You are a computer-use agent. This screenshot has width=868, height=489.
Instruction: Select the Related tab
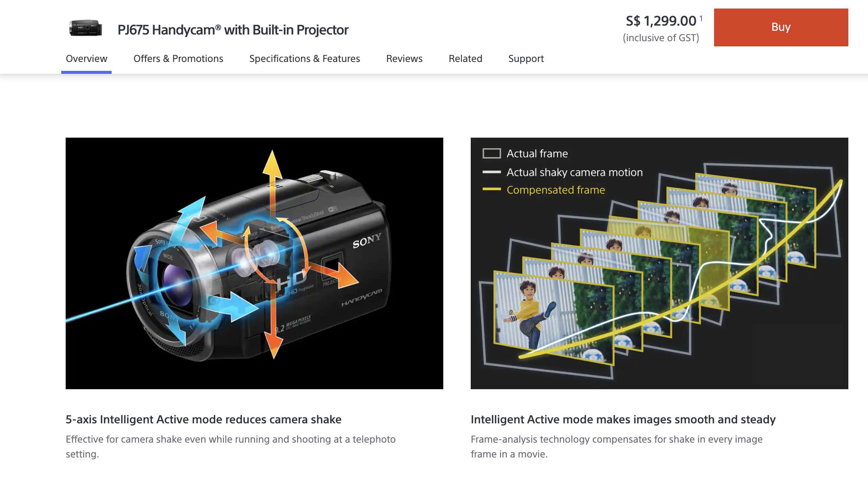click(x=465, y=59)
